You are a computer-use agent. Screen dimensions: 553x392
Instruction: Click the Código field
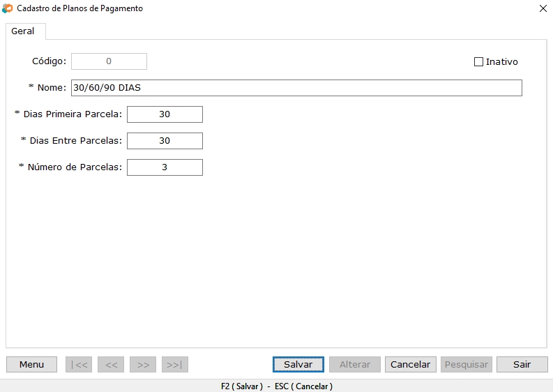109,61
